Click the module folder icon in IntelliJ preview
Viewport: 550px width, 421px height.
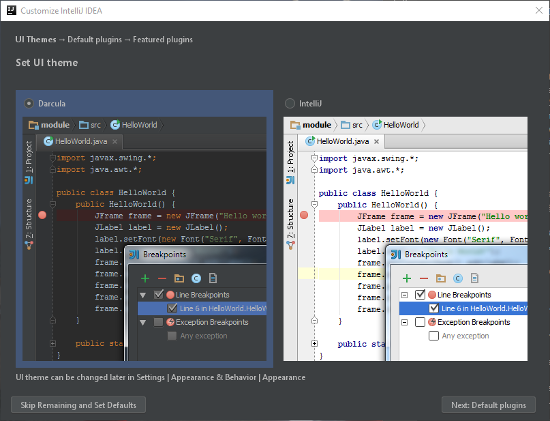point(295,125)
